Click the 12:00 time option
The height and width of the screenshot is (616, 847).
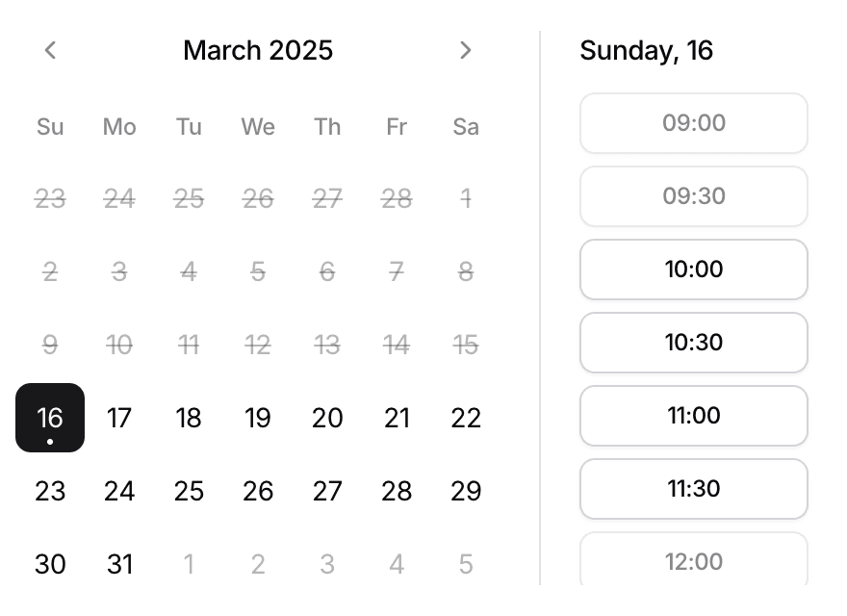693,562
